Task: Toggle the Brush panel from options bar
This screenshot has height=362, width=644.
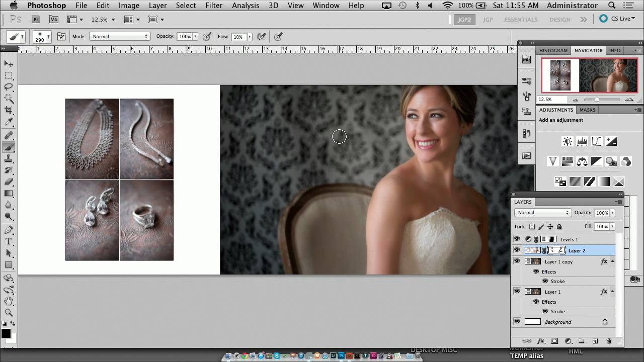Action: pyautogui.click(x=61, y=36)
